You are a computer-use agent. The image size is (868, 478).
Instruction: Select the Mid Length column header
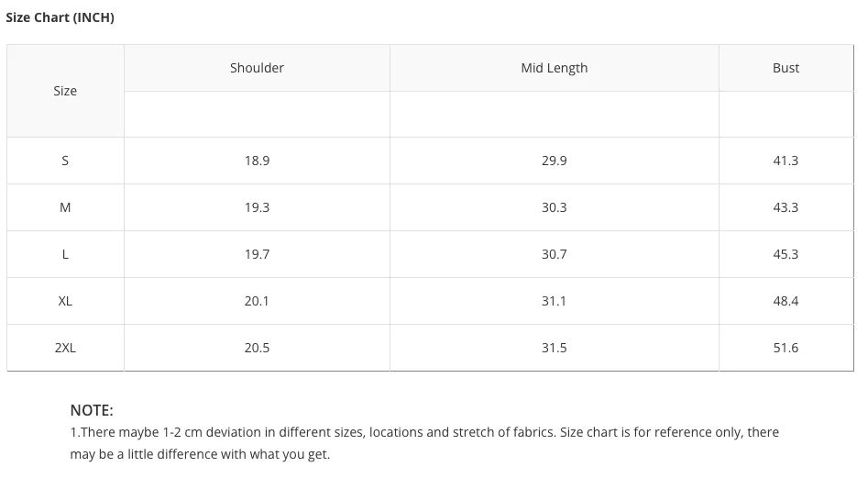pyautogui.click(x=555, y=68)
